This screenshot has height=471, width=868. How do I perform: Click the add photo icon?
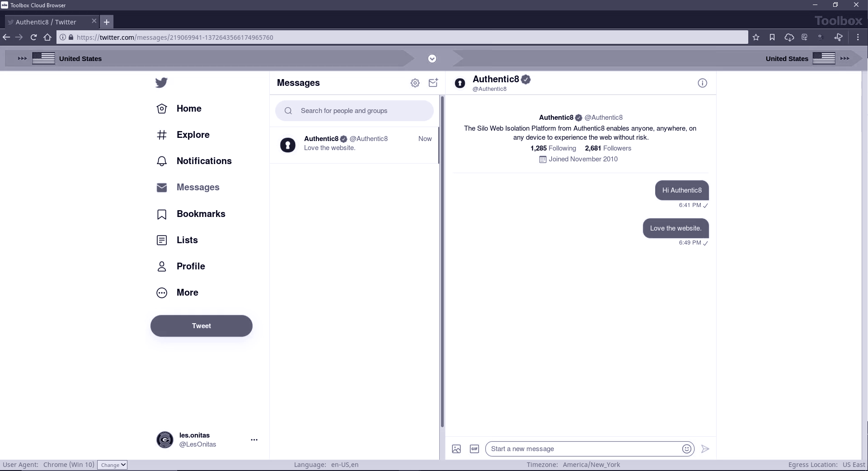pyautogui.click(x=456, y=449)
